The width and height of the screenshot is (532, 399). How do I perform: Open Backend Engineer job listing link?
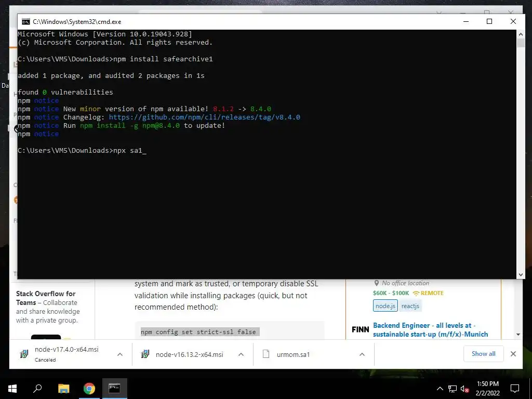point(430,330)
